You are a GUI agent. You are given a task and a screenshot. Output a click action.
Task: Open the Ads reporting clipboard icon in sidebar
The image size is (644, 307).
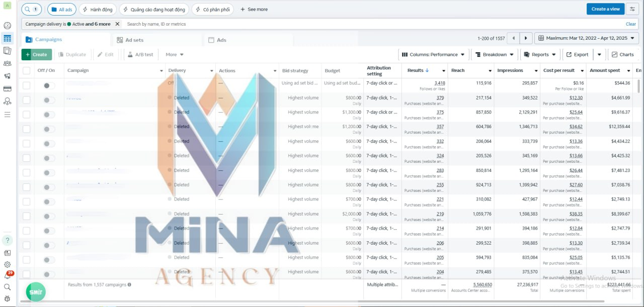coord(7,51)
